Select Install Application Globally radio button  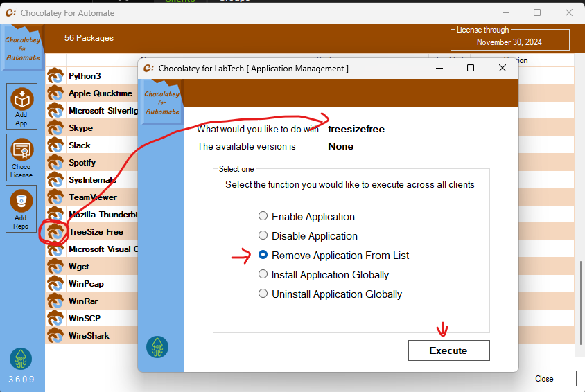(263, 274)
